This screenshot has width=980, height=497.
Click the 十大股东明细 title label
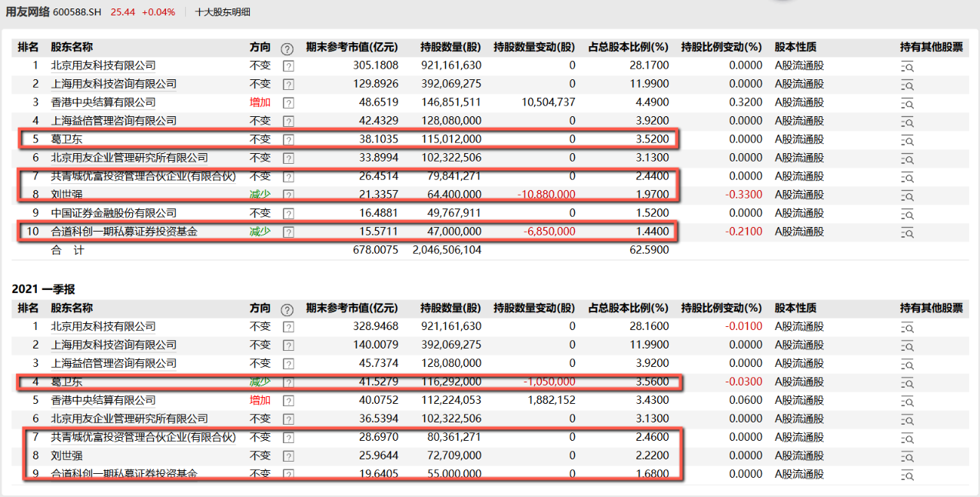tap(223, 12)
